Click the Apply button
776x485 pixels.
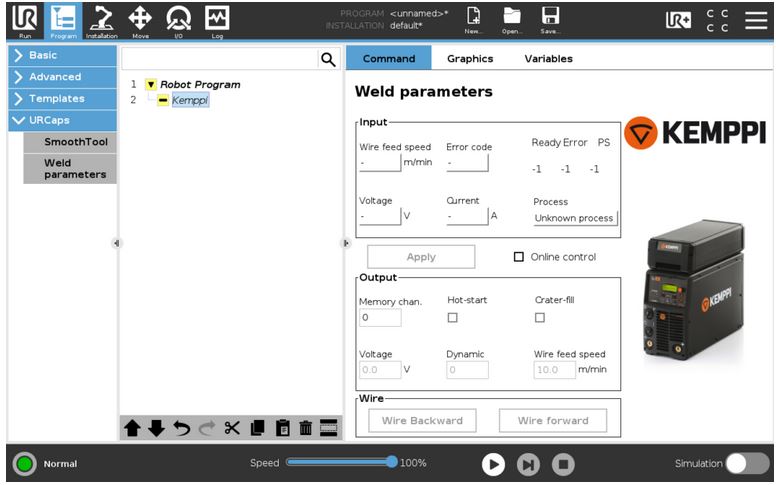click(x=421, y=257)
